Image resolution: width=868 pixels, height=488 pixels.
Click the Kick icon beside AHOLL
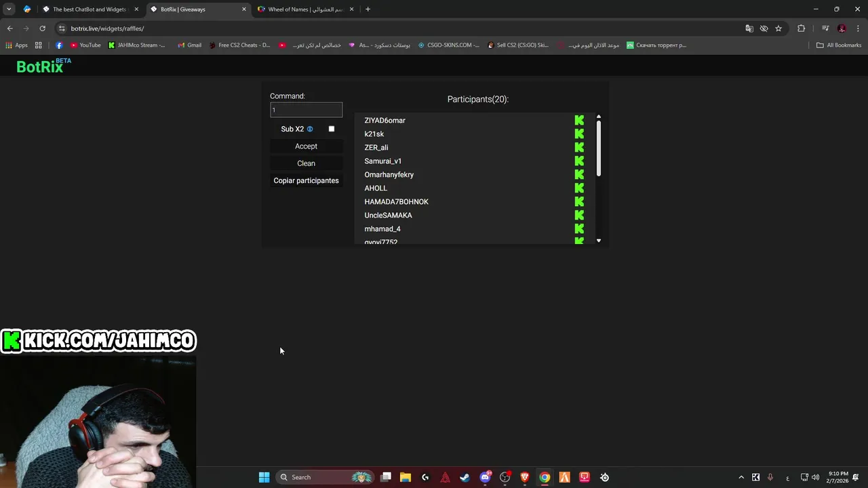click(x=579, y=188)
